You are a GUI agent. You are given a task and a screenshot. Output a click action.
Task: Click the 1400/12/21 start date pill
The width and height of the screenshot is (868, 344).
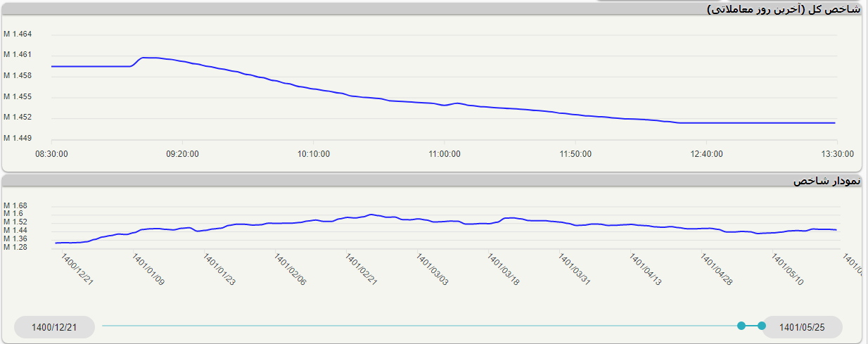tap(54, 327)
